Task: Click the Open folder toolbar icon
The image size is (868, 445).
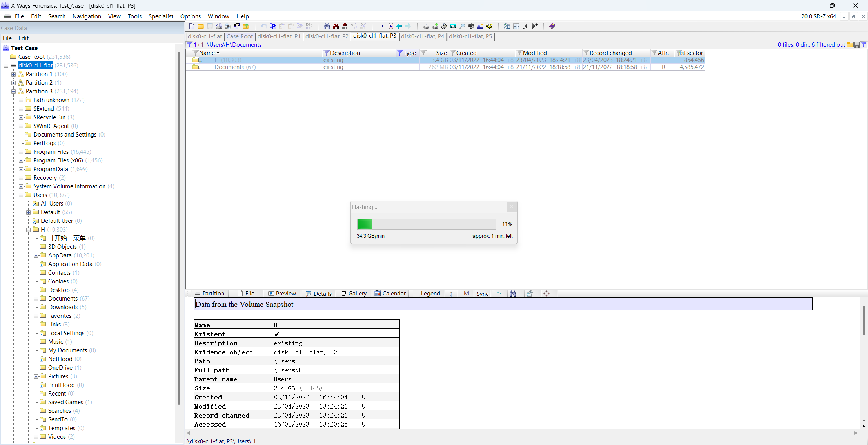Action: (200, 26)
